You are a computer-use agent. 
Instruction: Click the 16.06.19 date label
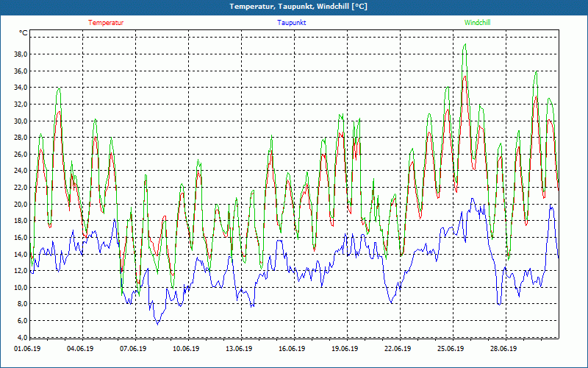[x=292, y=348]
